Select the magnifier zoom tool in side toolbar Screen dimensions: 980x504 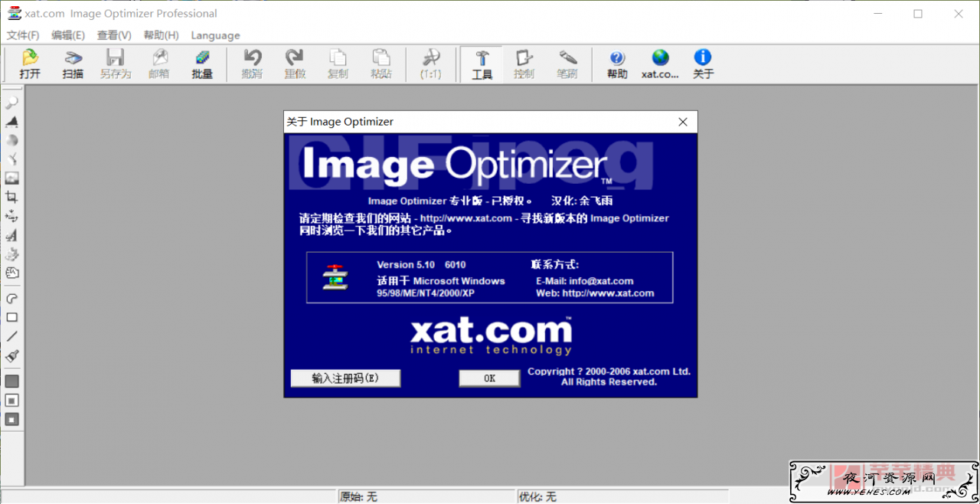12,103
